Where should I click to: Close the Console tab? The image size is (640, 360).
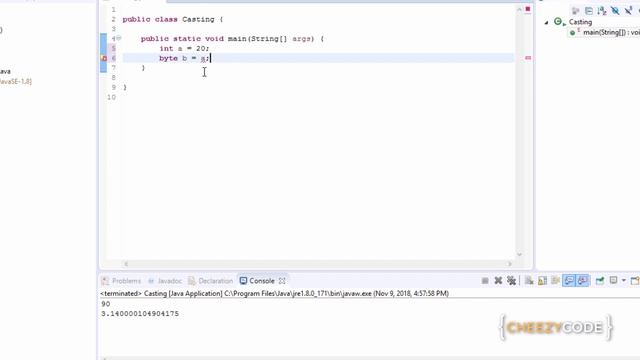coord(282,281)
